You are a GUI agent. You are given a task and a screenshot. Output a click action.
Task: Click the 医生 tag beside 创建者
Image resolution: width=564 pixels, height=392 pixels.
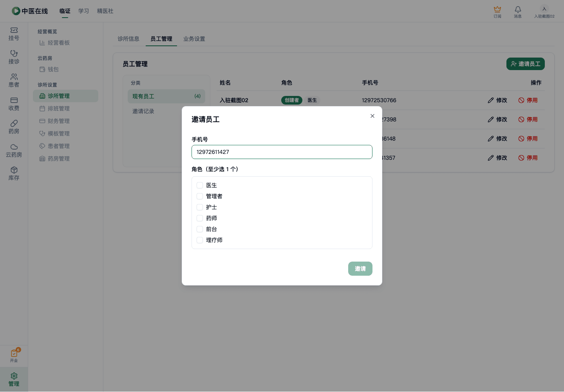point(312,100)
